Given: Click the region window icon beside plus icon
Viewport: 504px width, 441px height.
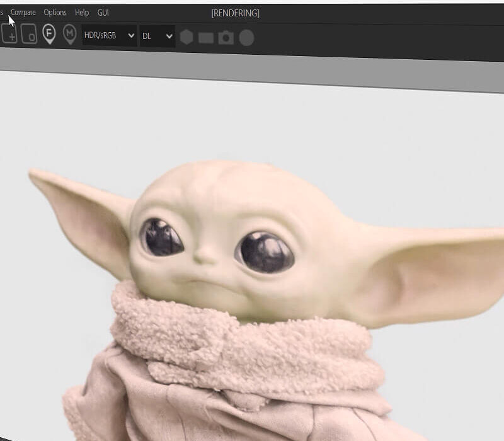Looking at the screenshot, I should pos(29,33).
